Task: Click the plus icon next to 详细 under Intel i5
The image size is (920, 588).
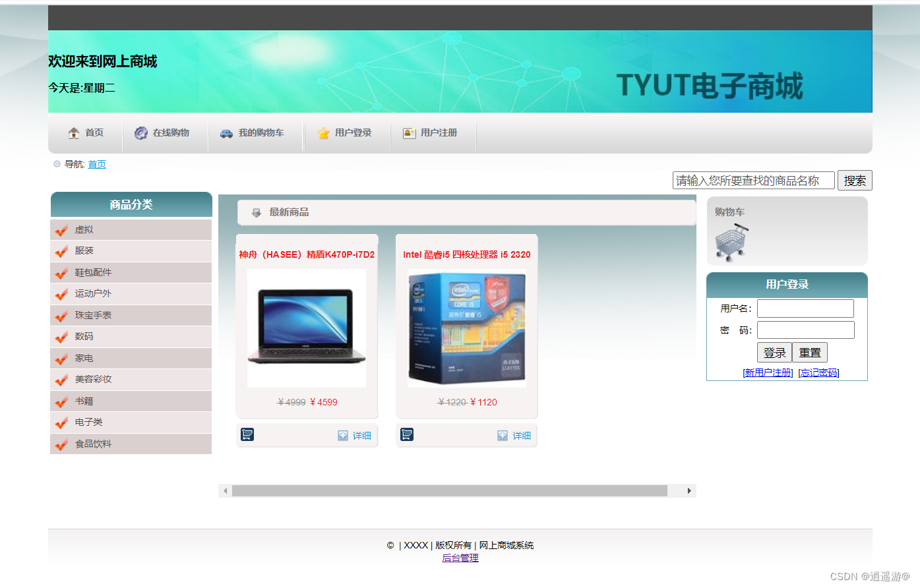Action: (503, 436)
